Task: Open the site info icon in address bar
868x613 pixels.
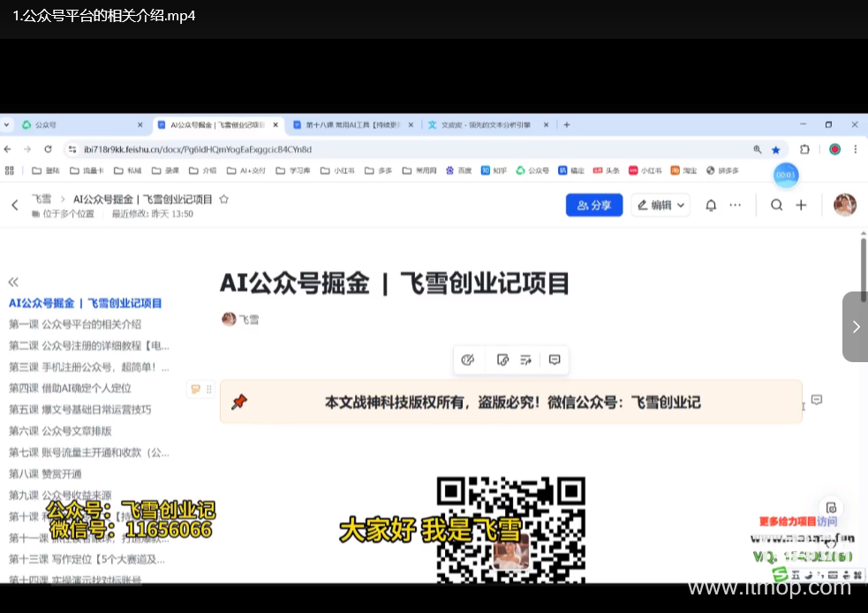Action: (72, 149)
